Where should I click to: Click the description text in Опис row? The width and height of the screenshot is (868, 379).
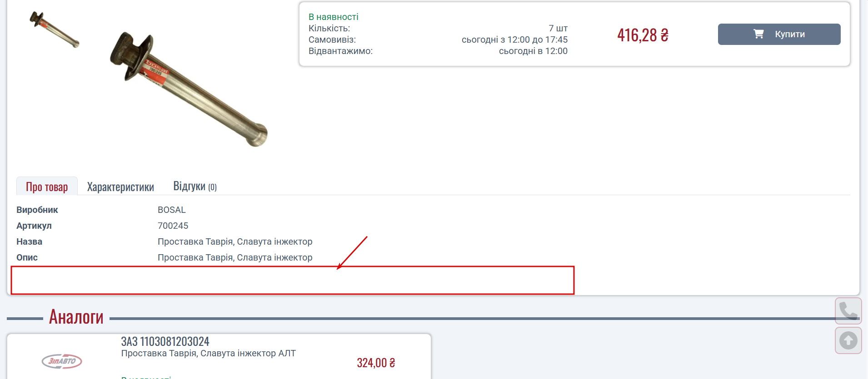235,257
